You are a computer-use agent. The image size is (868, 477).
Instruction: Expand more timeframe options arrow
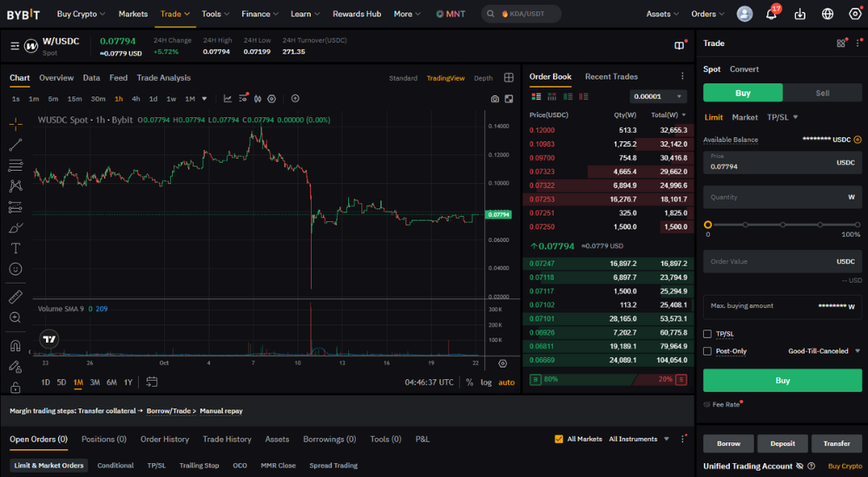pos(204,99)
